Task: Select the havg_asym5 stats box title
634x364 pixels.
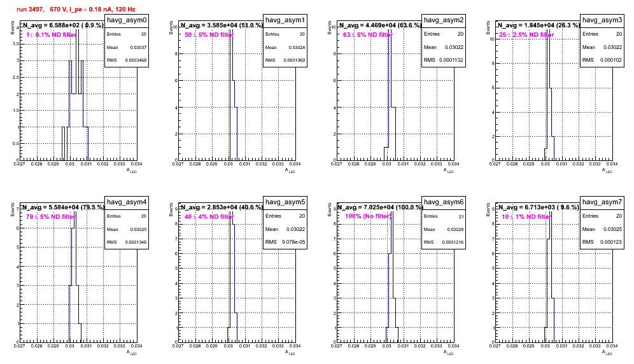Action: [285, 202]
